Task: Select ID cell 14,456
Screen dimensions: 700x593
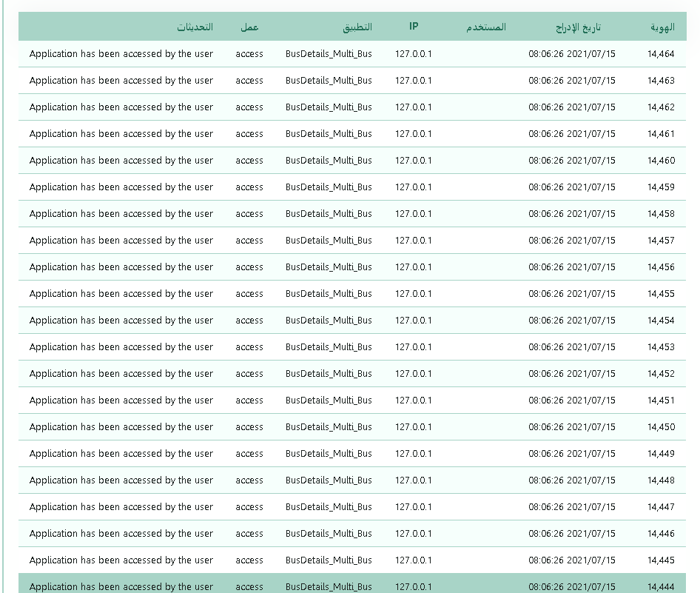Action: point(662,267)
